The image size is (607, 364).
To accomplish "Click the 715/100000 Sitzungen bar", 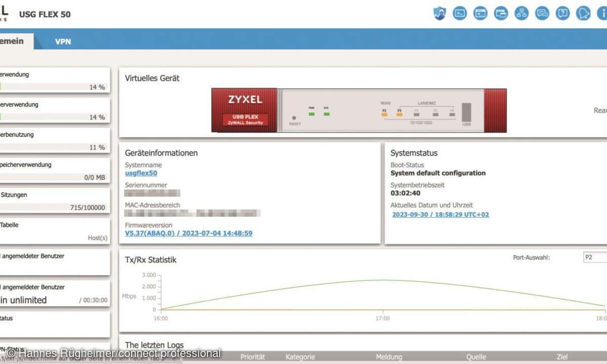I will (x=54, y=207).
